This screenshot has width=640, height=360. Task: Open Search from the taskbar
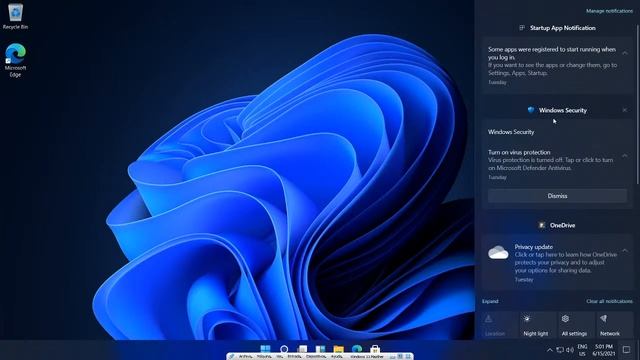click(x=284, y=349)
